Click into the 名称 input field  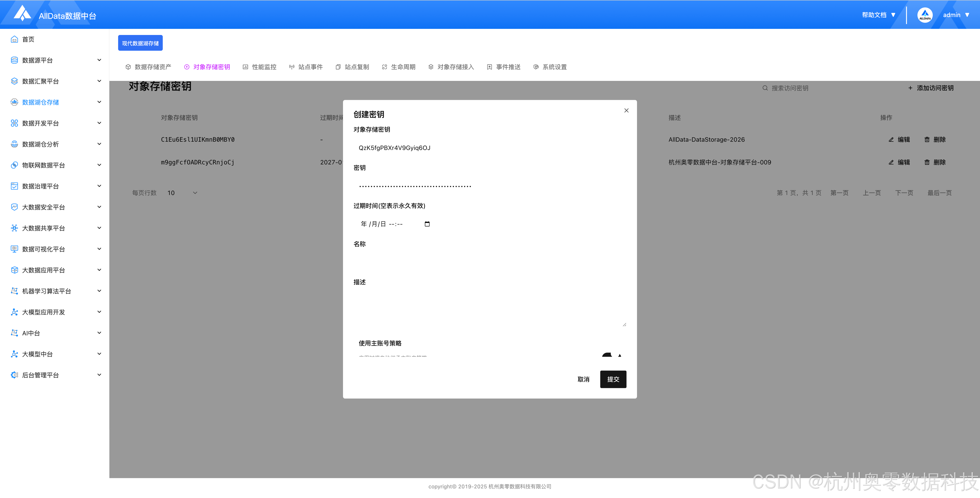pos(489,262)
